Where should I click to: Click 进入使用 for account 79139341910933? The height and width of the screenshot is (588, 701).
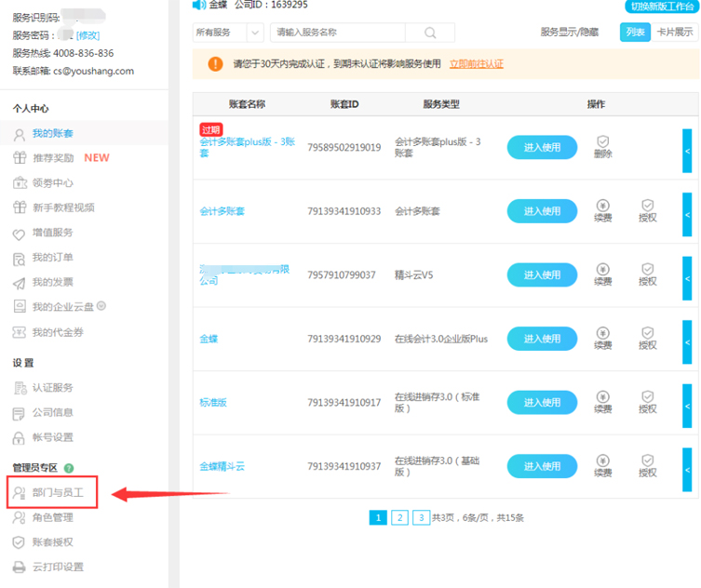coord(542,211)
